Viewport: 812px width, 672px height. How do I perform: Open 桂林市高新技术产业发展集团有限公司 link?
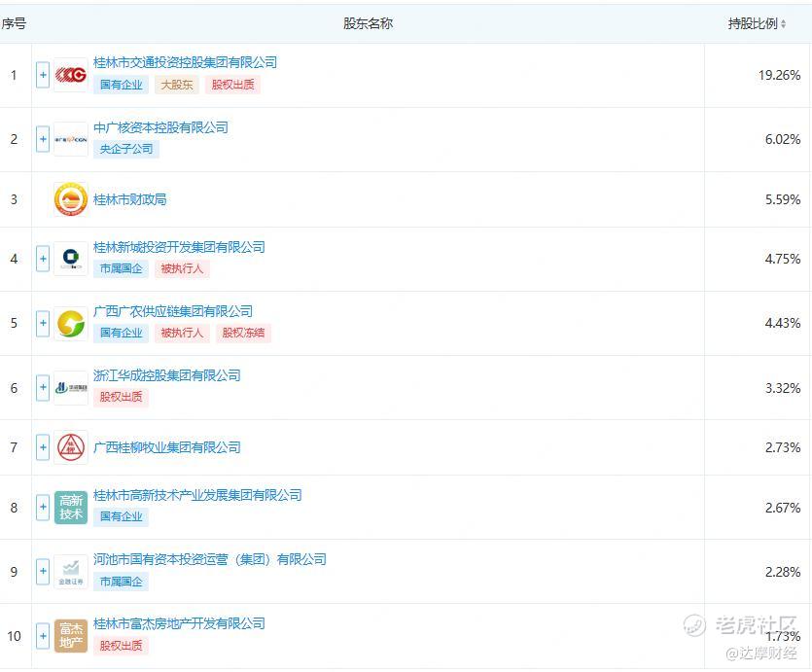197,495
